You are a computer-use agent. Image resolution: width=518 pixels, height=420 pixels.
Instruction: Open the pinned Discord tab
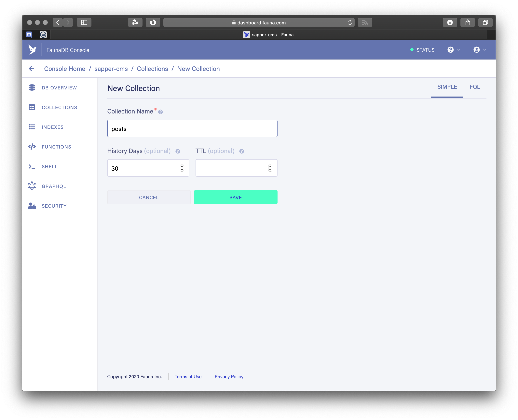click(29, 35)
